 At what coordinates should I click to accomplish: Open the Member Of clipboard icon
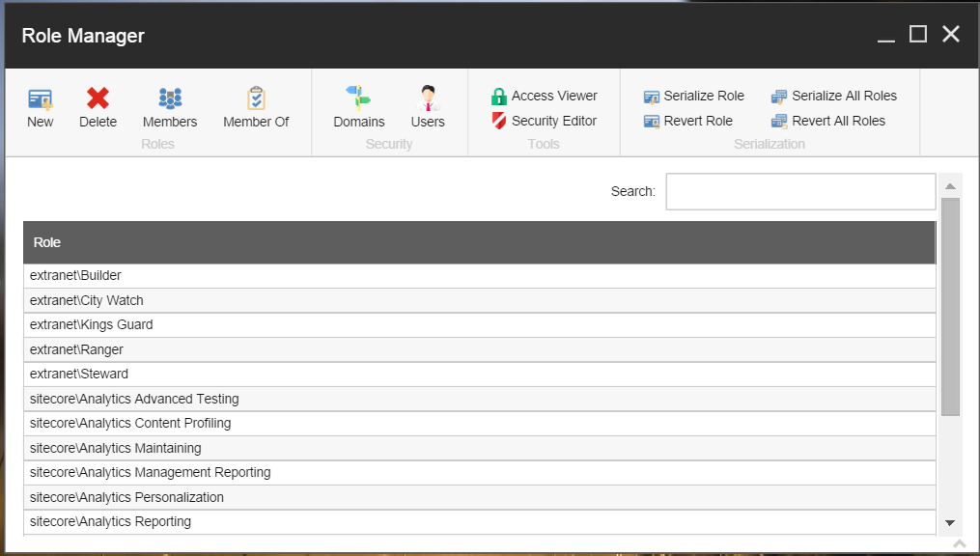coord(256,98)
